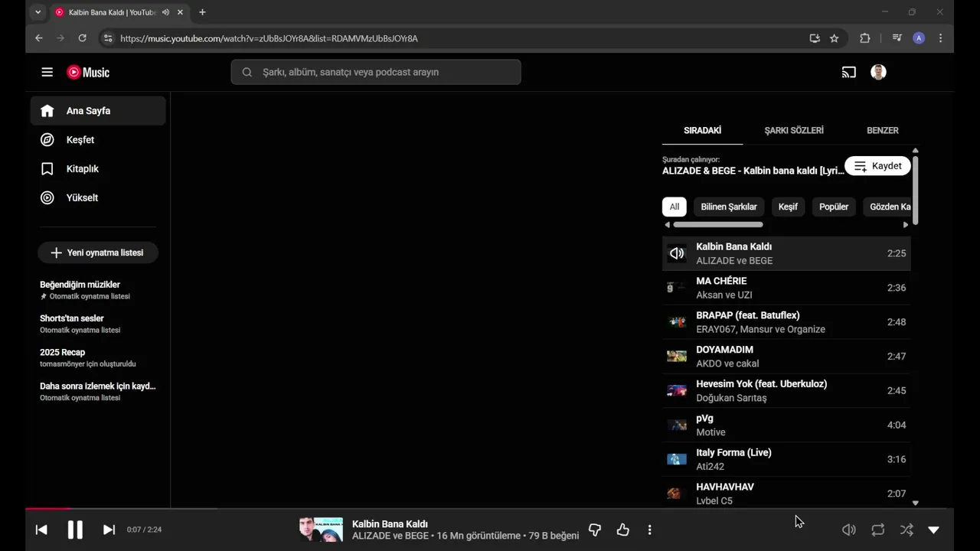Image resolution: width=980 pixels, height=551 pixels.
Task: Open a new browser tab
Action: point(202,12)
